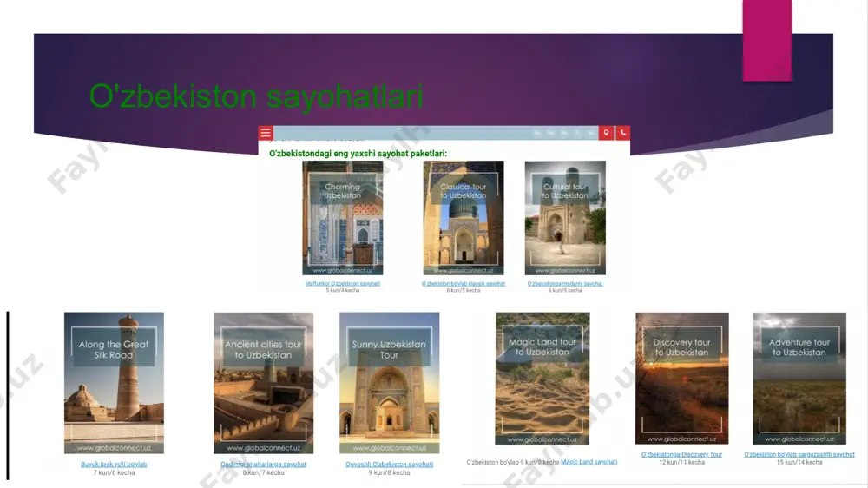Open the Cultural tour to Uzbekistan poster

point(565,218)
